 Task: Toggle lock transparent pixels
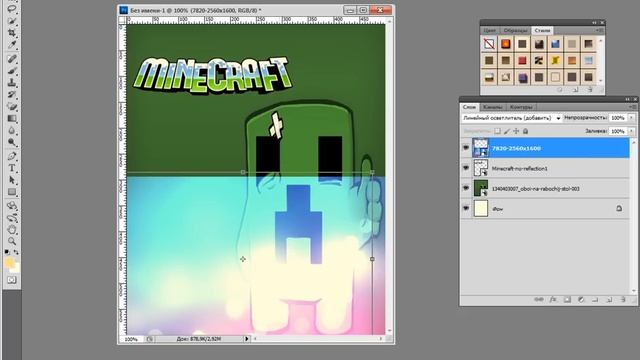[497, 131]
